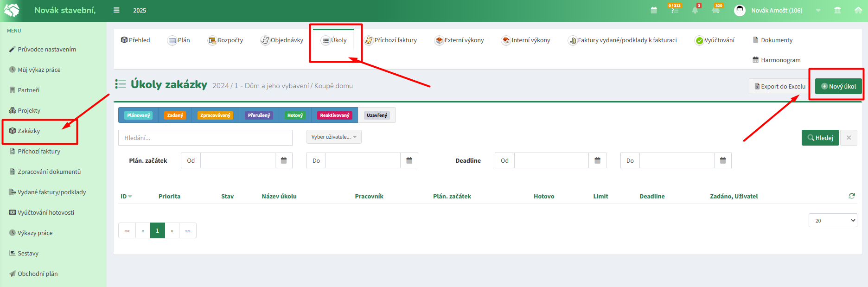Screen dimensions: 868x287
Task: Open Zakázky in the side menu
Action: [29, 131]
